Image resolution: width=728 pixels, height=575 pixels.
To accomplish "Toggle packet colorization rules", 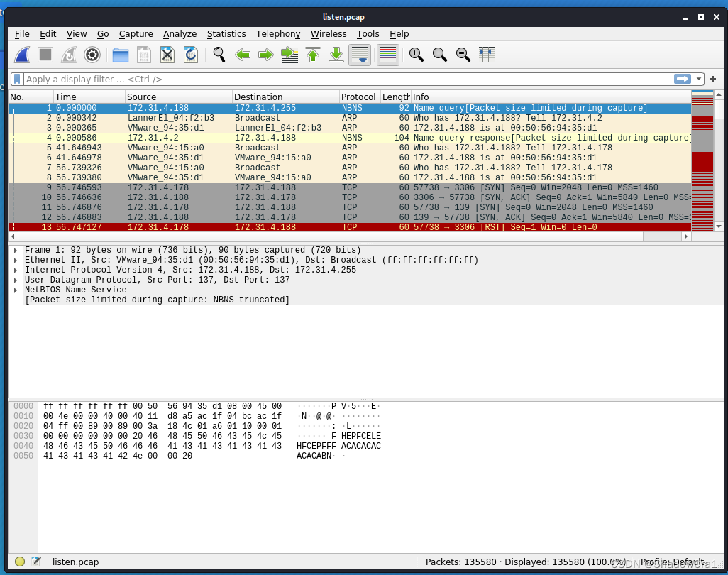I will [x=388, y=55].
